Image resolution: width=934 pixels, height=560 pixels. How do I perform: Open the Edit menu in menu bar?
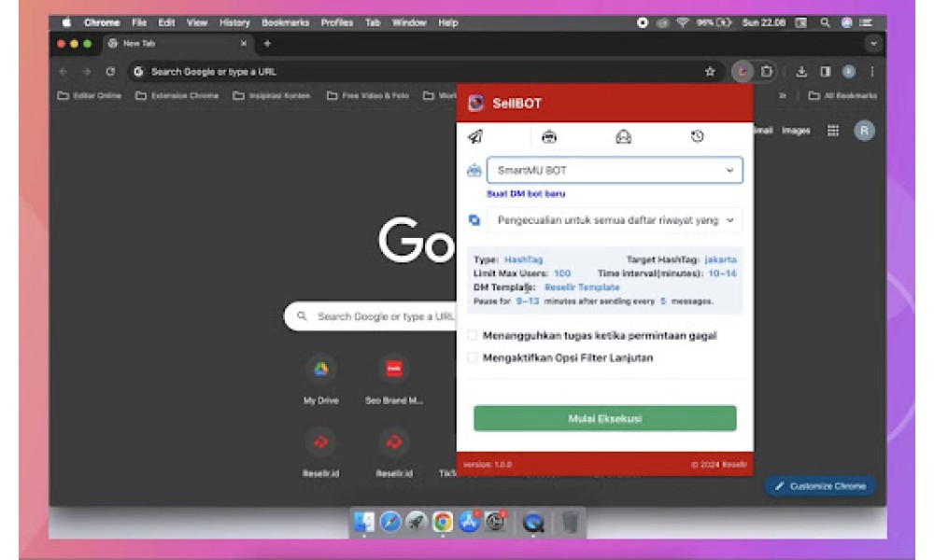click(x=166, y=22)
